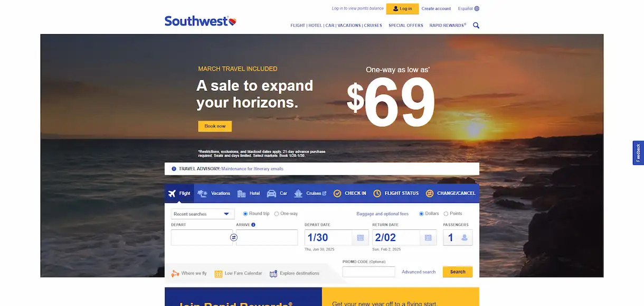The width and height of the screenshot is (644, 306).
Task: Open the Low Fare Calendar icon
Action: [x=218, y=273]
